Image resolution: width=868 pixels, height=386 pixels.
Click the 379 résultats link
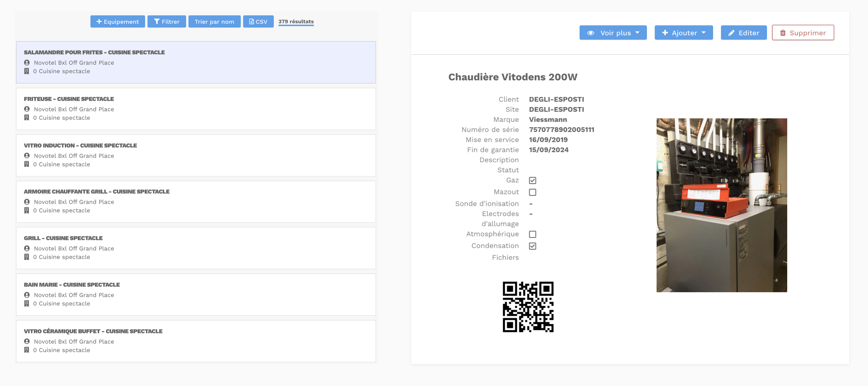(x=296, y=21)
